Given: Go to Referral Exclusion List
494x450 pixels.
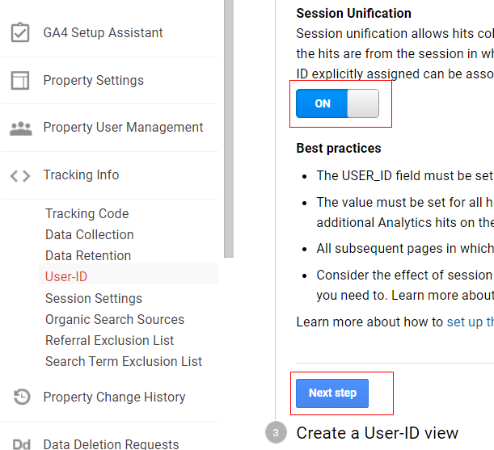Looking at the screenshot, I should (109, 340).
